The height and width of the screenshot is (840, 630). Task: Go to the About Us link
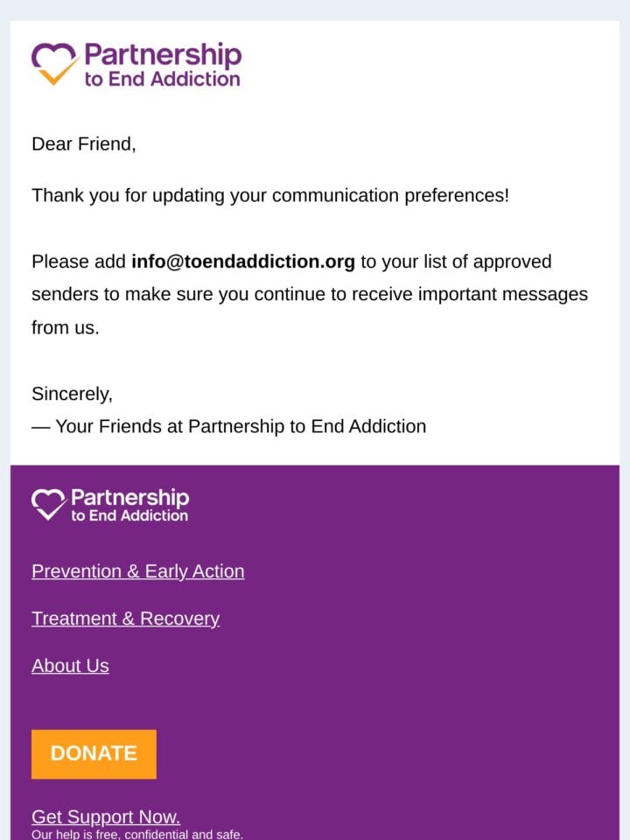70,665
